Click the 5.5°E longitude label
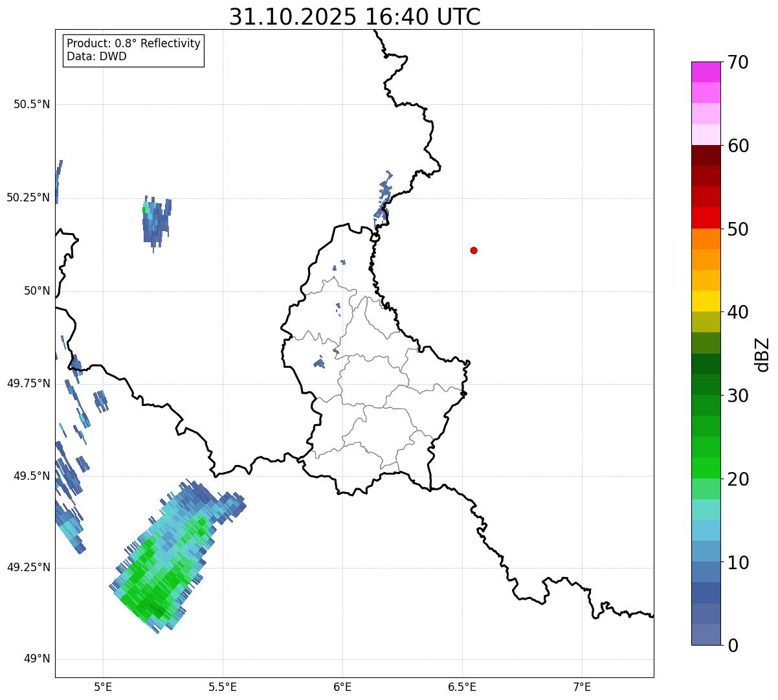The image size is (778, 700). pyautogui.click(x=223, y=686)
